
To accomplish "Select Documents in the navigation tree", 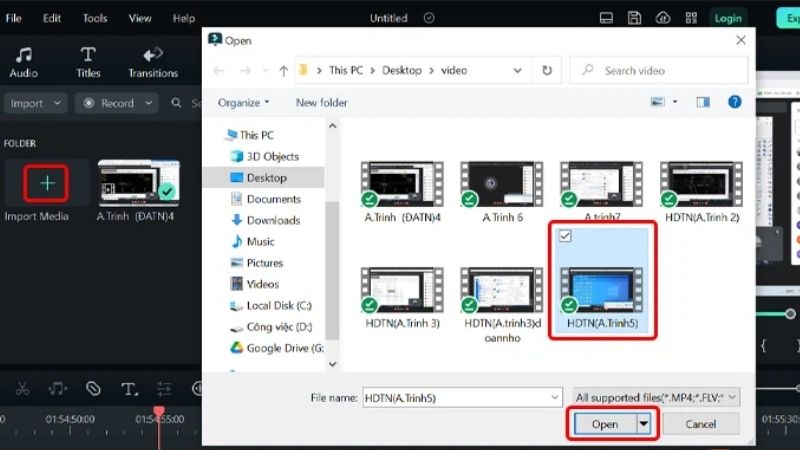I will point(274,199).
